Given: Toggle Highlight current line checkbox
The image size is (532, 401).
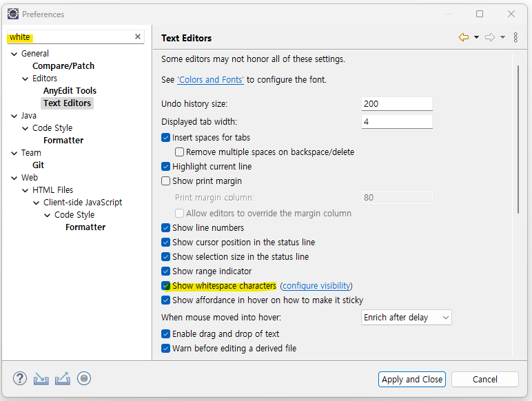Looking at the screenshot, I should click(165, 167).
